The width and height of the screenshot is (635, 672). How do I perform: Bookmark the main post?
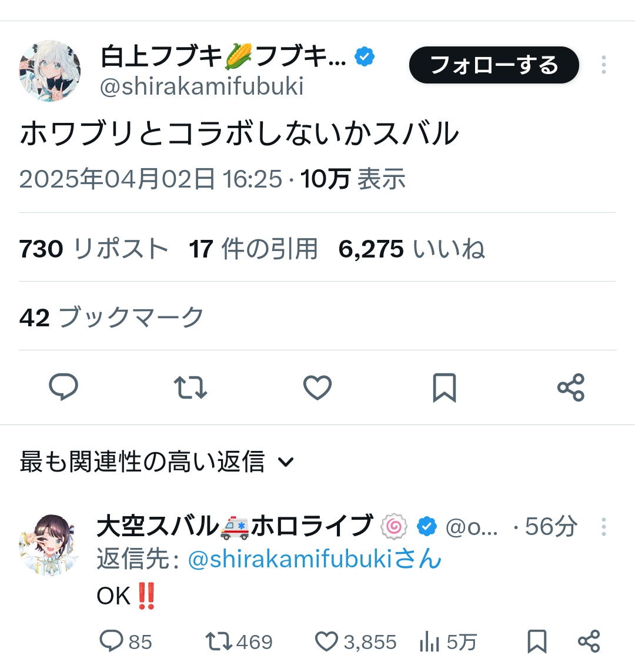pyautogui.click(x=444, y=387)
